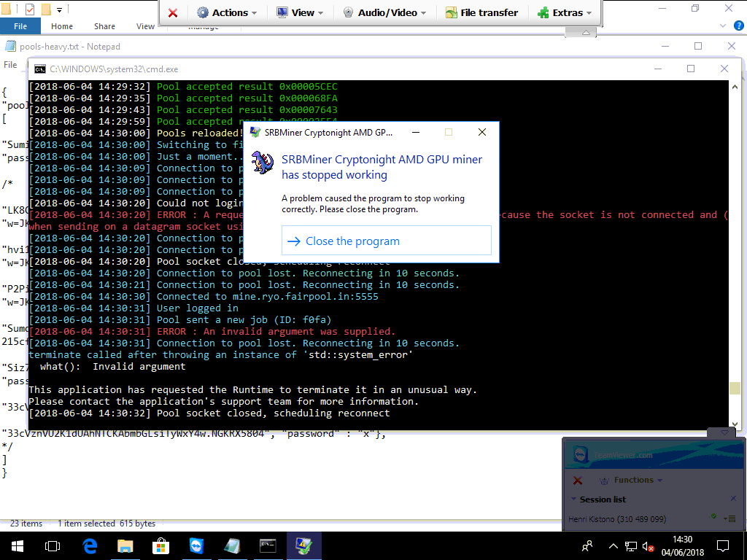Select the SRBMiner error taskbar icon

click(303, 545)
